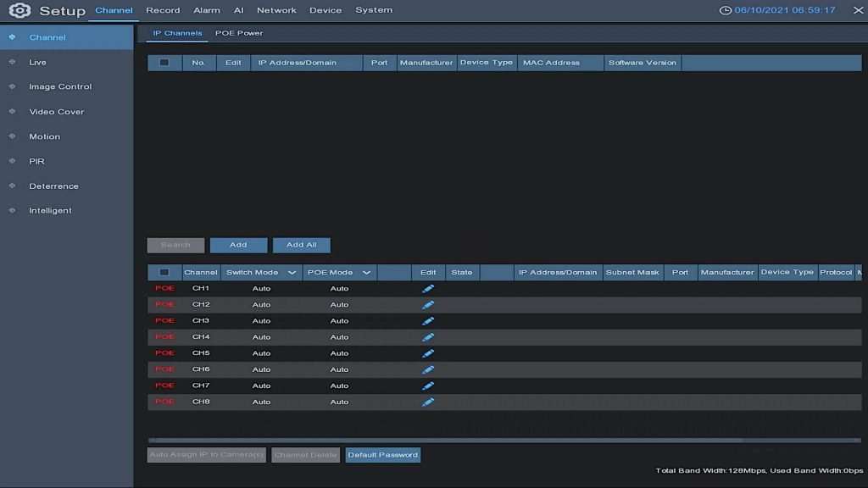Check the select-all box in the channel list
This screenshot has width=868, height=488.
click(x=164, y=272)
